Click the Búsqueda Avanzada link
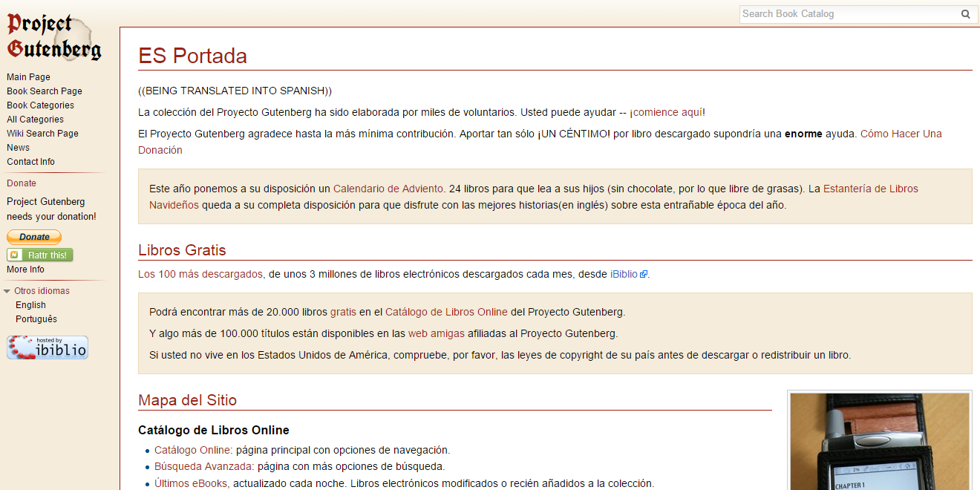Viewport: 980px width, 490px height. point(203,466)
